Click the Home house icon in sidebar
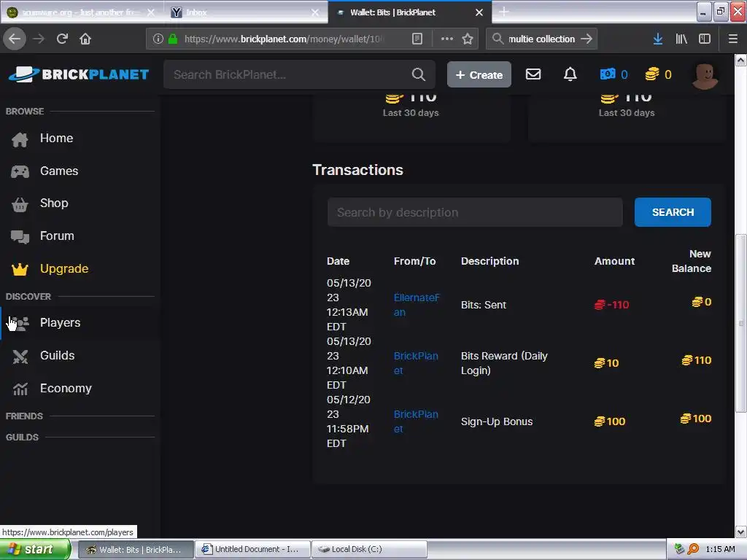 (20, 139)
